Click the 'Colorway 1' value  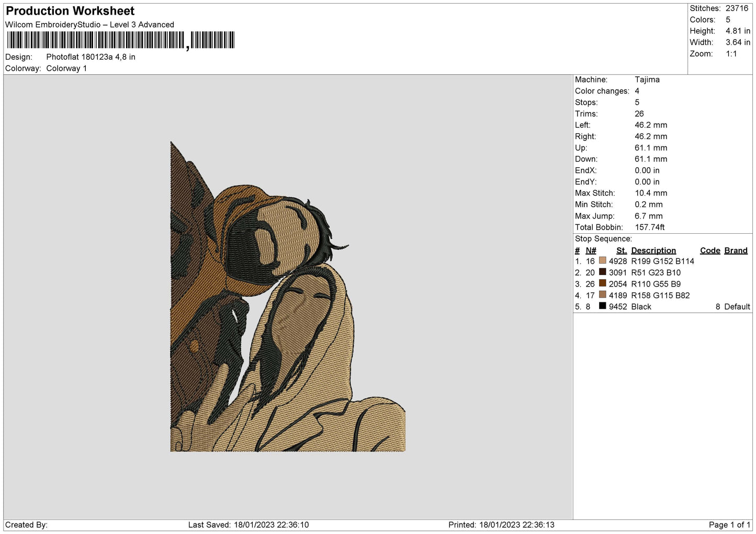[66, 69]
